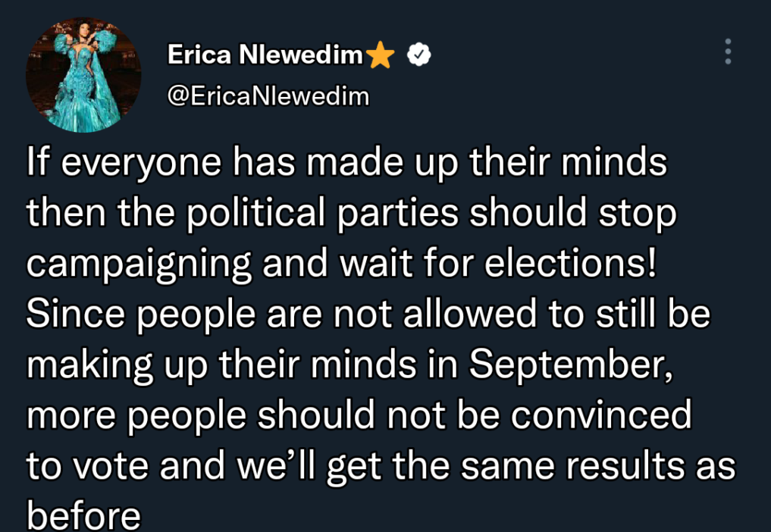The height and width of the screenshot is (532, 771).
Task: Click the final word "before" in tweet
Action: pos(83,515)
